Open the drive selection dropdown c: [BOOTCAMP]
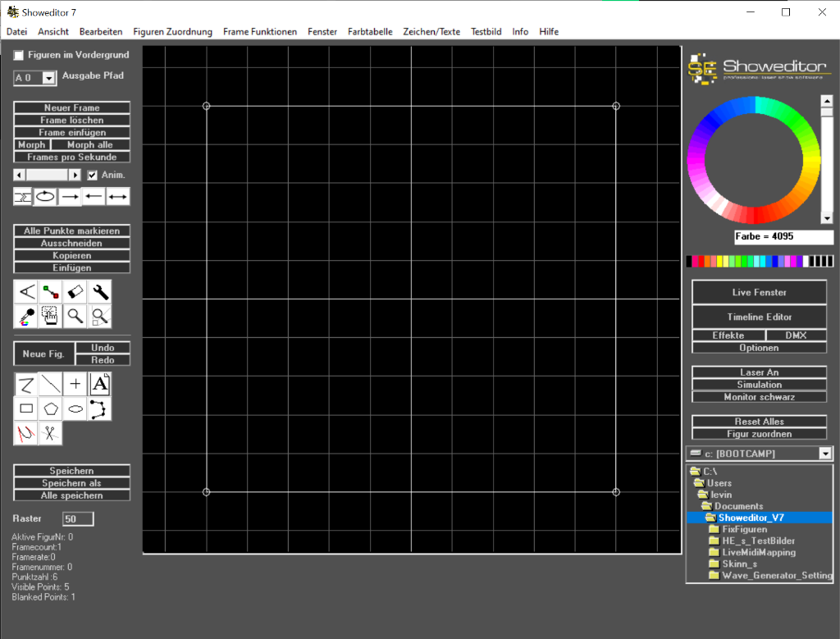The width and height of the screenshot is (840, 639). (x=825, y=454)
